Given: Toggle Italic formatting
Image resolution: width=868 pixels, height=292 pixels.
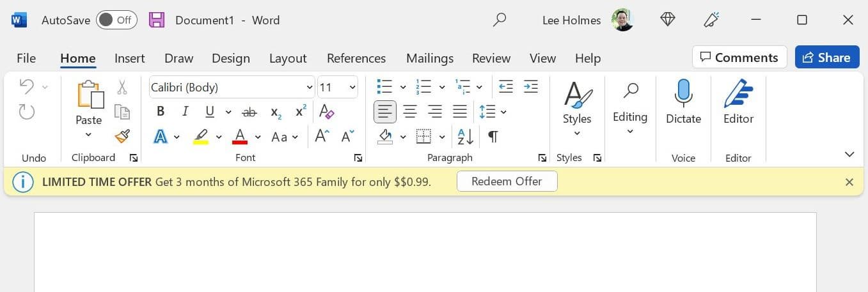Looking at the screenshot, I should [185, 112].
